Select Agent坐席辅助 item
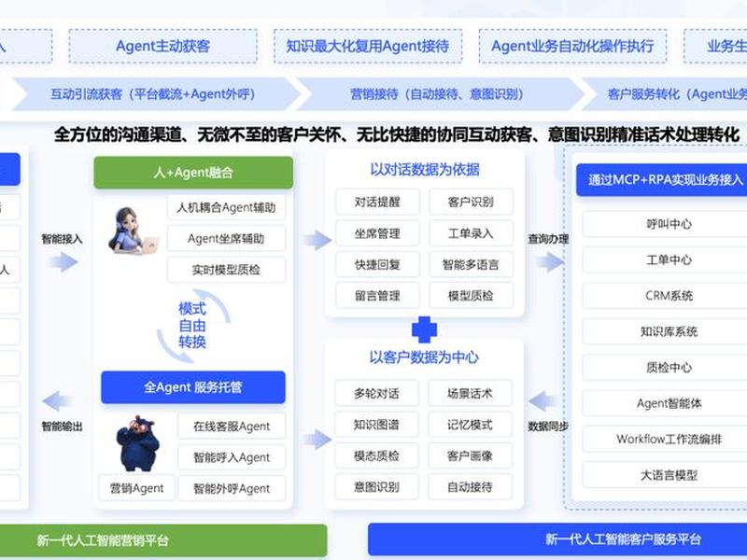This screenshot has width=747, height=560. point(226,239)
